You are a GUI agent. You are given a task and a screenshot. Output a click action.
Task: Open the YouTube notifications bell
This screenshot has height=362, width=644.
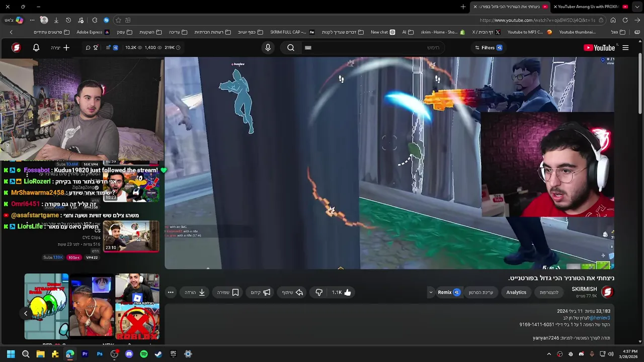coord(36,48)
